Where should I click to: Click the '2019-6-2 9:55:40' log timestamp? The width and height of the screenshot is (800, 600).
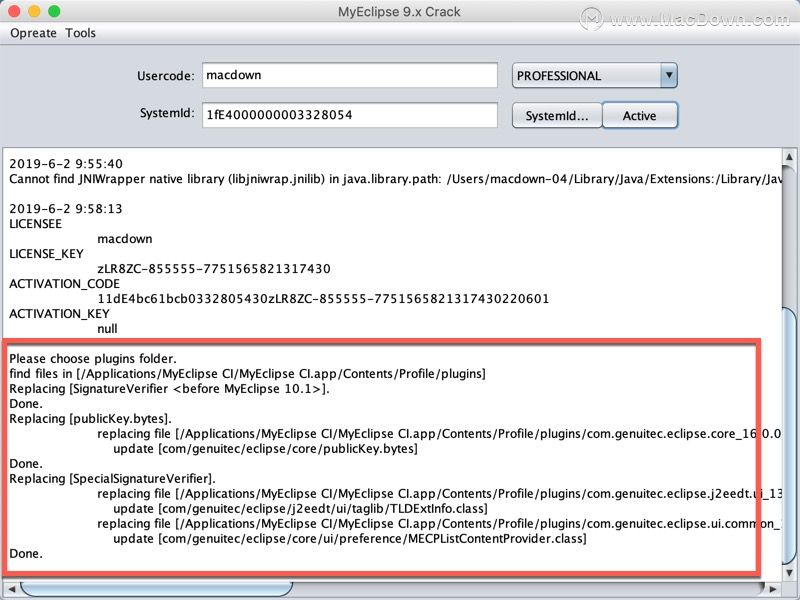66,164
